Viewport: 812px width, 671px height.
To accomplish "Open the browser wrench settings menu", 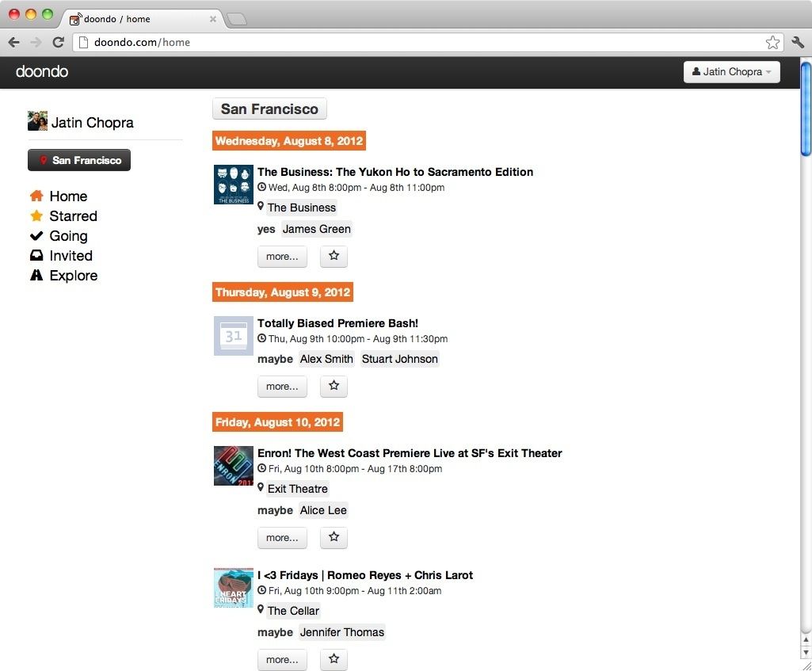I will pyautogui.click(x=798, y=43).
